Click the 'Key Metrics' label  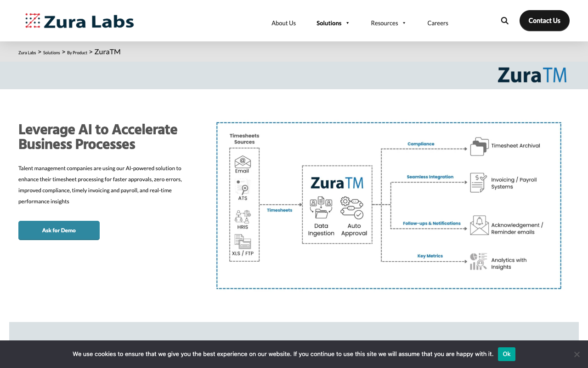(x=430, y=256)
